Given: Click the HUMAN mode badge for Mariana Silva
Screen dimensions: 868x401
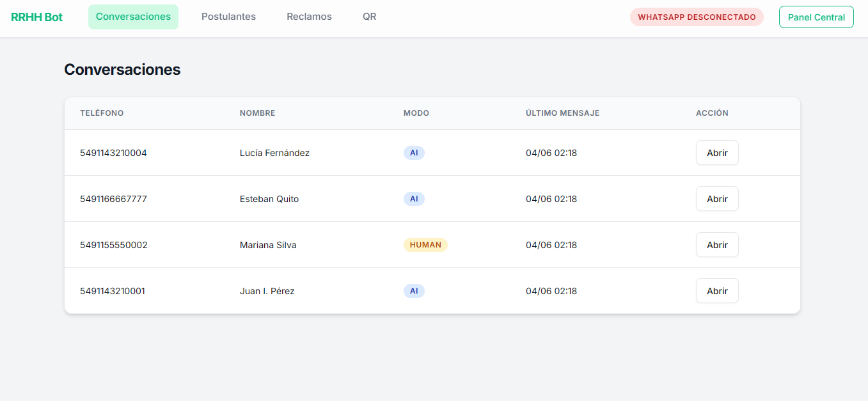Looking at the screenshot, I should (425, 245).
